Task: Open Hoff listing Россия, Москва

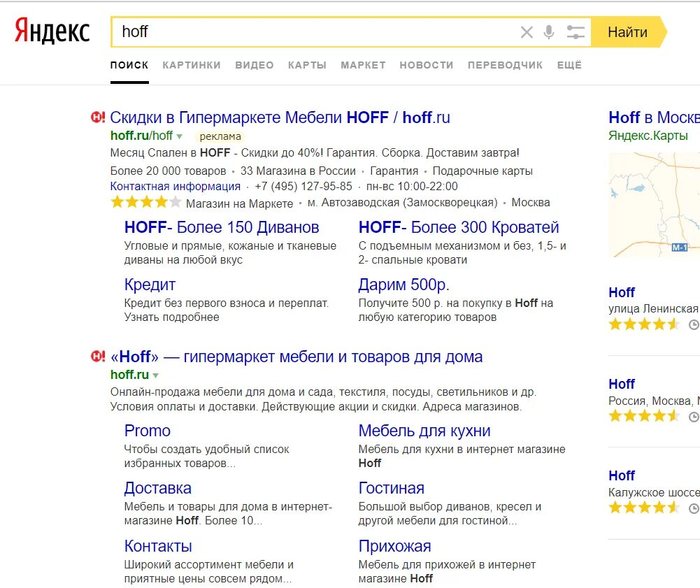Action: pos(622,384)
